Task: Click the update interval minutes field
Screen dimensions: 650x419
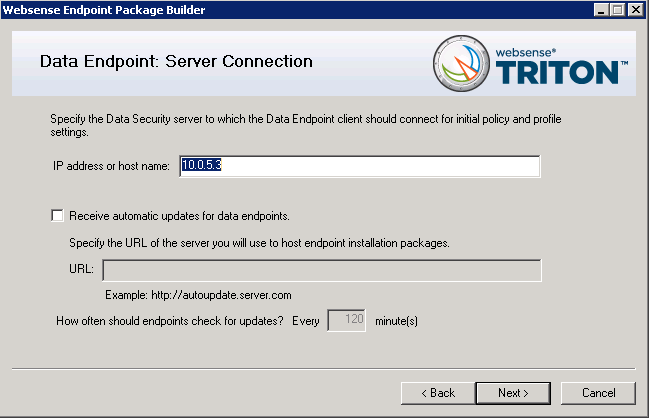Action: pos(346,320)
